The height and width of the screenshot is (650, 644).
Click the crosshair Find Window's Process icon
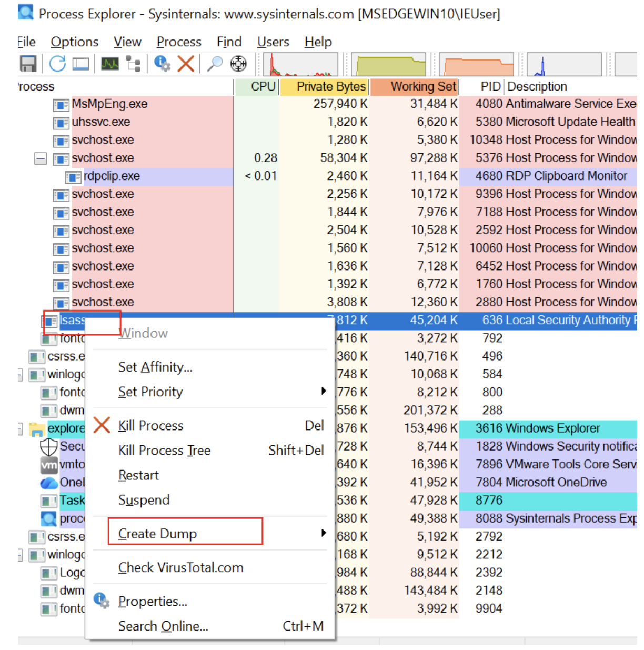(x=238, y=64)
